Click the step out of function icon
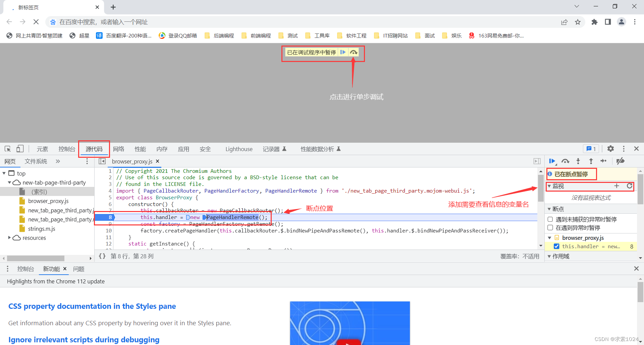 [591, 161]
